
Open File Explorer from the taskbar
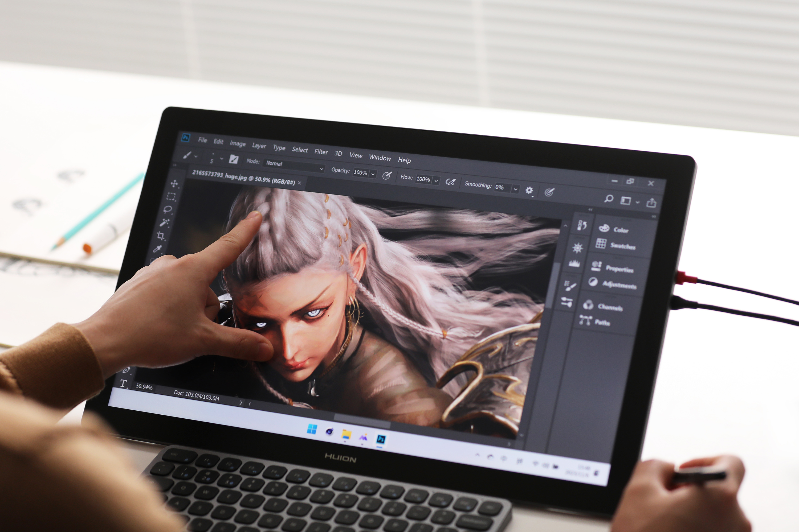pos(346,434)
